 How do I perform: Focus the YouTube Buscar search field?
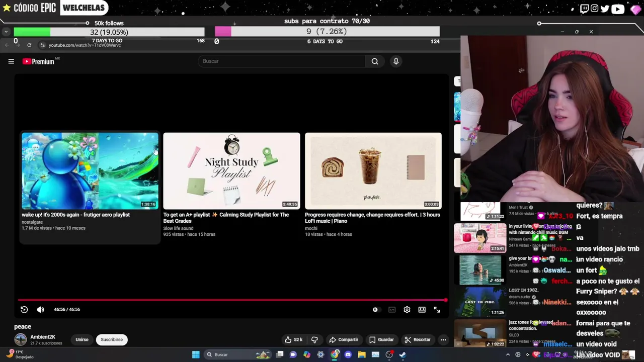coord(282,61)
